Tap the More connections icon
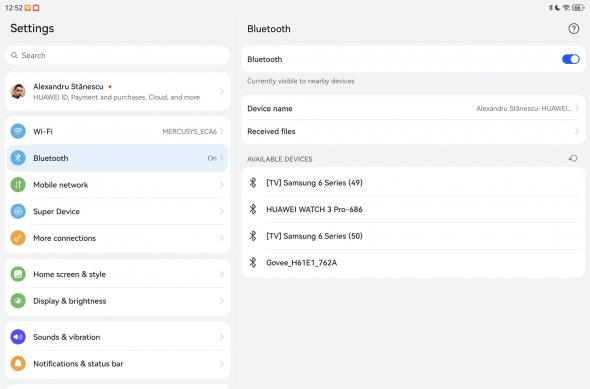This screenshot has height=389, width=590. pyautogui.click(x=18, y=238)
